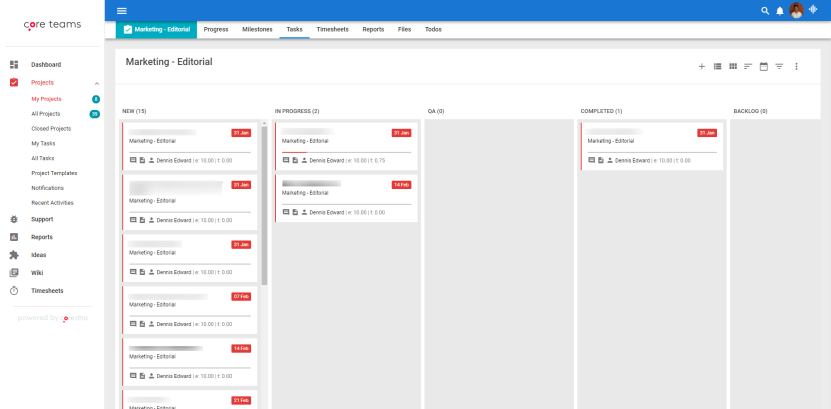This screenshot has width=831, height=409.
Task: Switch to the Timesheets tab
Action: click(332, 30)
